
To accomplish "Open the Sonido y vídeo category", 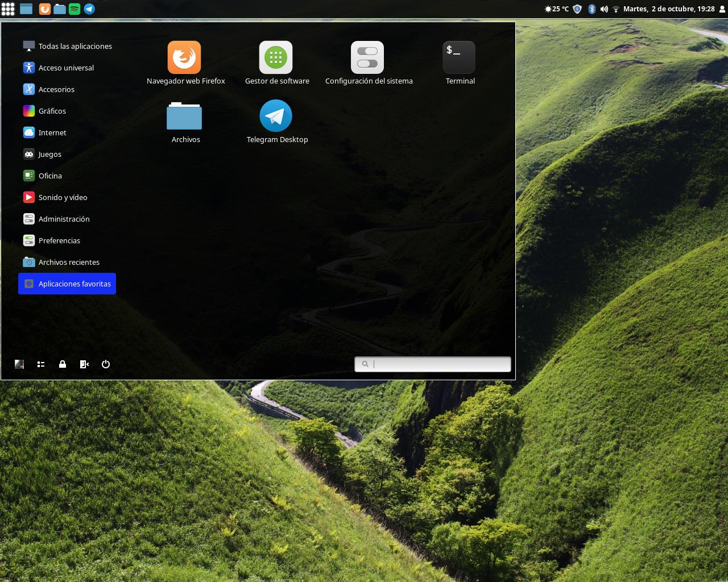I will (67, 197).
